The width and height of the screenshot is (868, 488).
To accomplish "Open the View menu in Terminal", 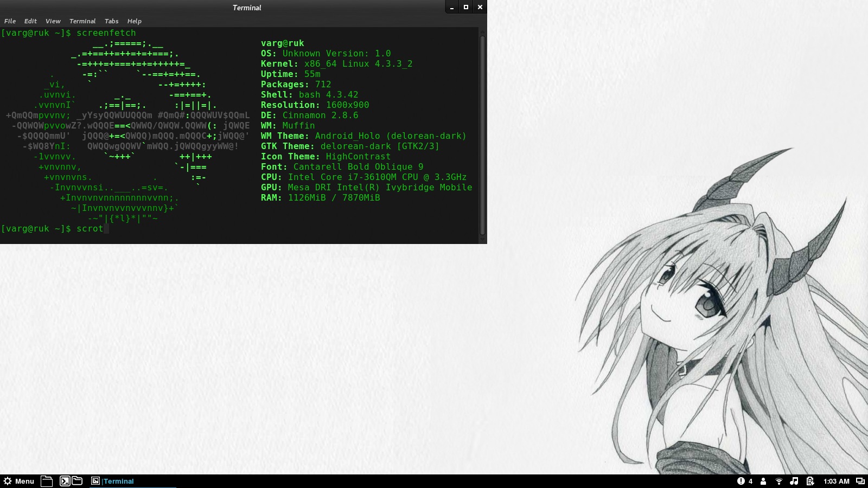I will (53, 21).
